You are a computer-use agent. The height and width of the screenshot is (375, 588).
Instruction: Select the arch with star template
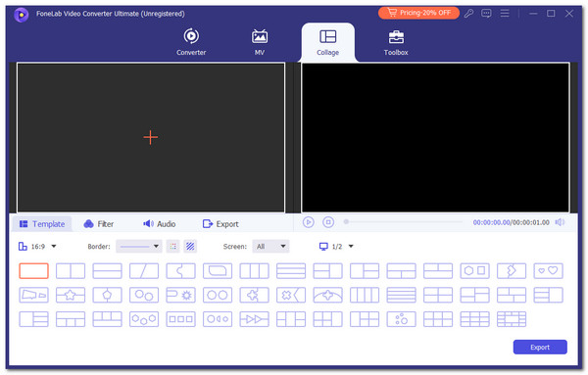click(327, 296)
